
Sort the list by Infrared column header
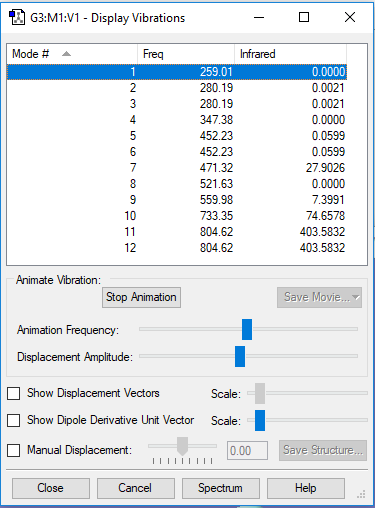[x=290, y=54]
